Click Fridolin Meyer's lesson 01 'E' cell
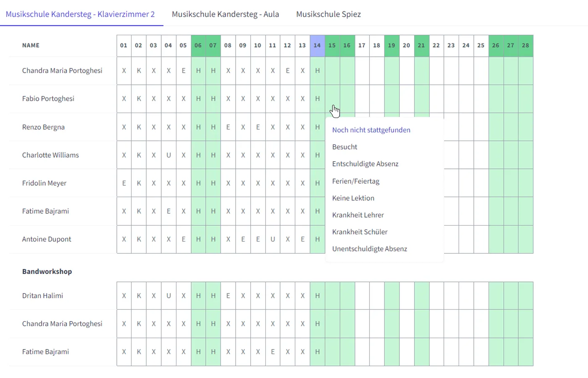The width and height of the screenshot is (588, 378). (x=124, y=183)
